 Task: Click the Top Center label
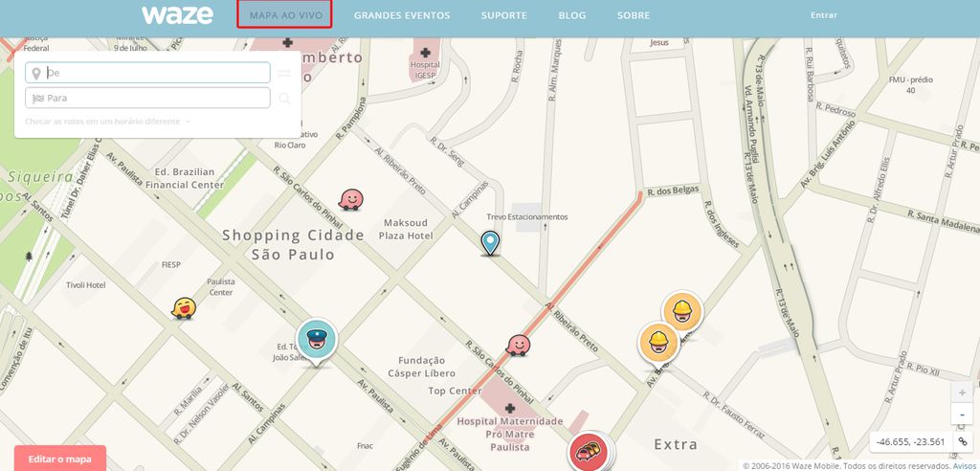[455, 391]
